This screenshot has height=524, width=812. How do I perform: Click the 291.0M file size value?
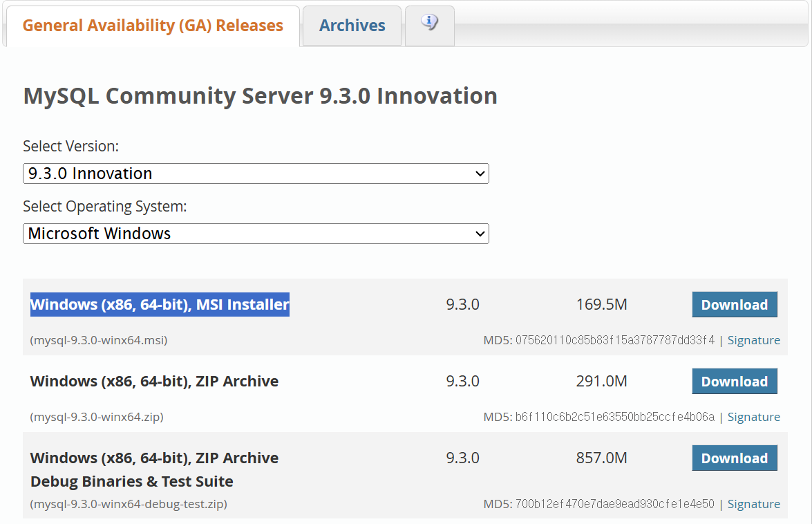pos(601,381)
